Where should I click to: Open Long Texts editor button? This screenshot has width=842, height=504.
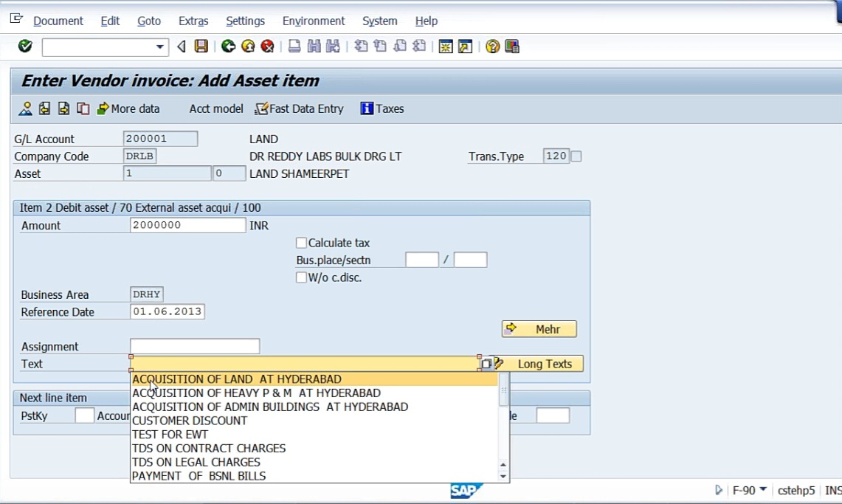[539, 364]
